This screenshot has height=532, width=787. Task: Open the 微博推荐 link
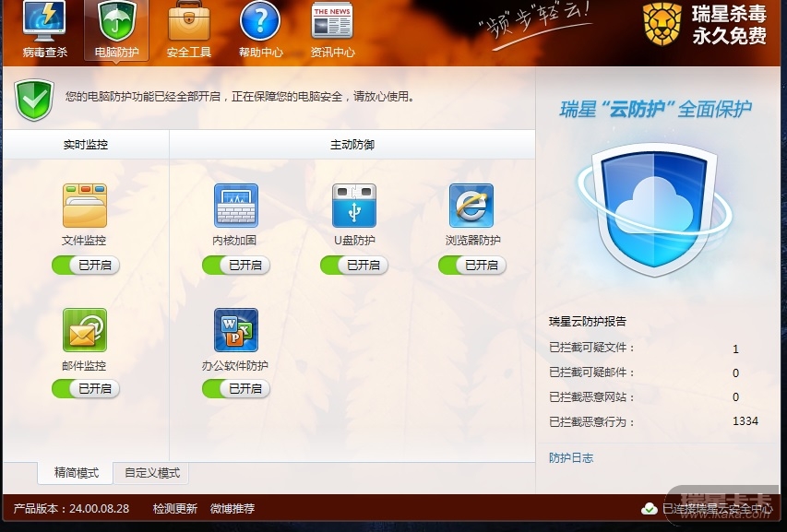coord(233,508)
